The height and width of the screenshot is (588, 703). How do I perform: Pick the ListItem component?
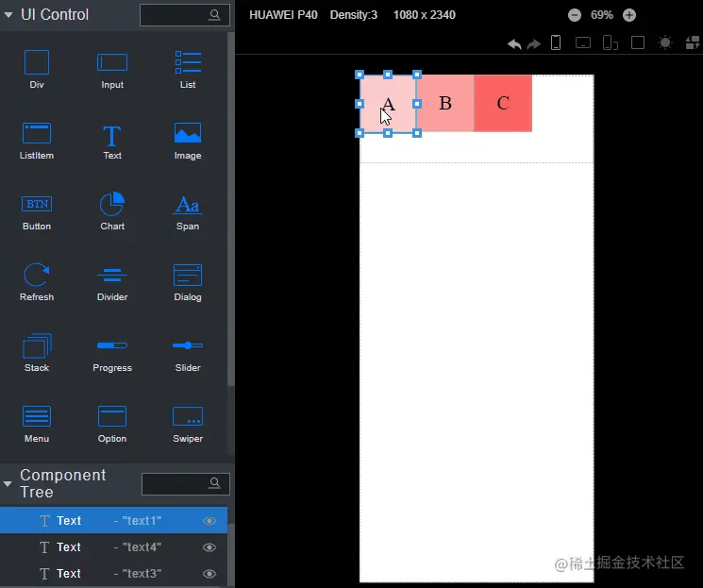(x=36, y=141)
